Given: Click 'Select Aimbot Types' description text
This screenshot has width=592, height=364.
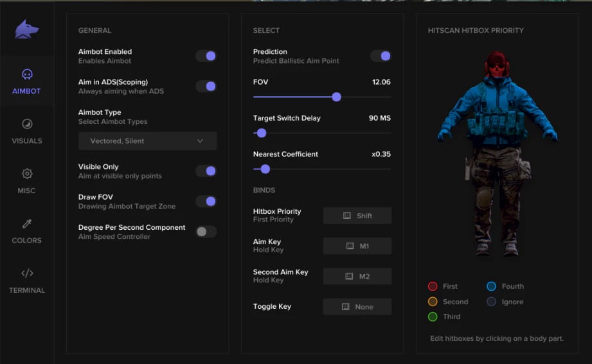Looking at the screenshot, I should click(113, 121).
